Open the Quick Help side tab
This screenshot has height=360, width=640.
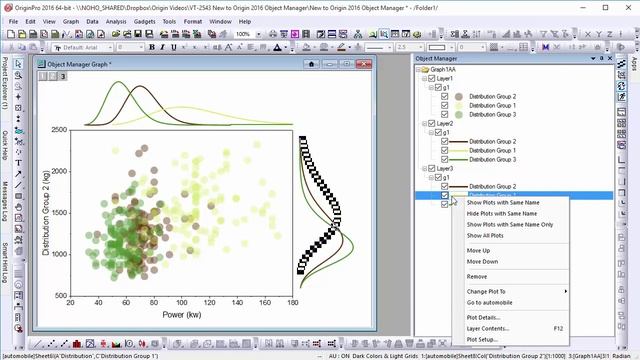coord(5,145)
